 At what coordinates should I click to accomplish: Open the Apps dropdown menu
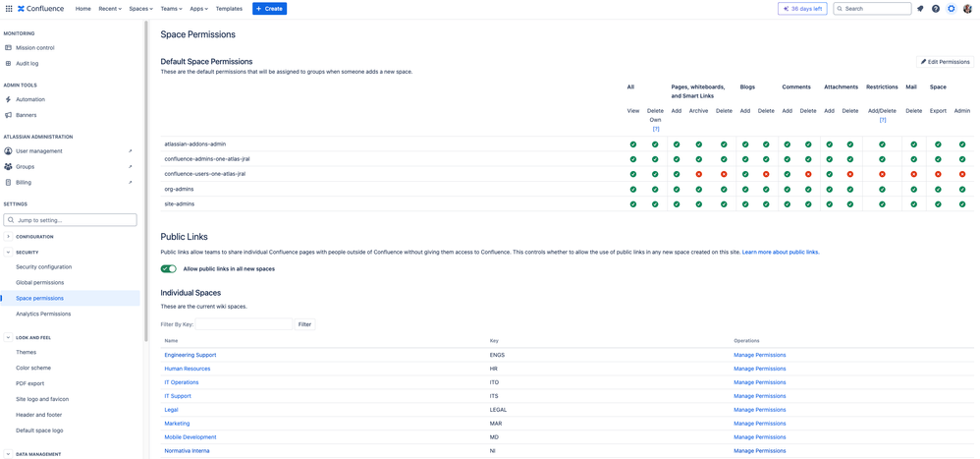click(x=198, y=9)
